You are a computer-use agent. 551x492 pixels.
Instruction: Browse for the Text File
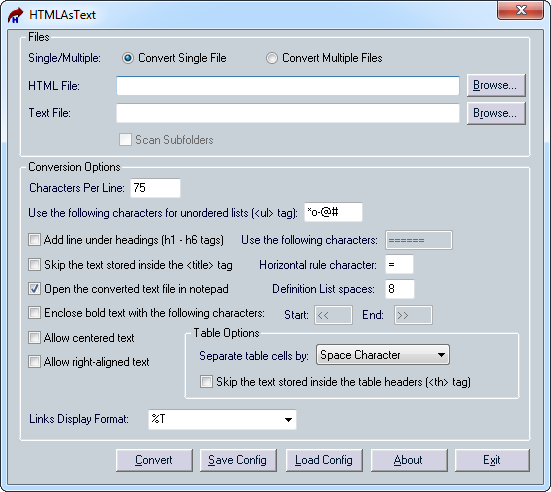point(496,113)
